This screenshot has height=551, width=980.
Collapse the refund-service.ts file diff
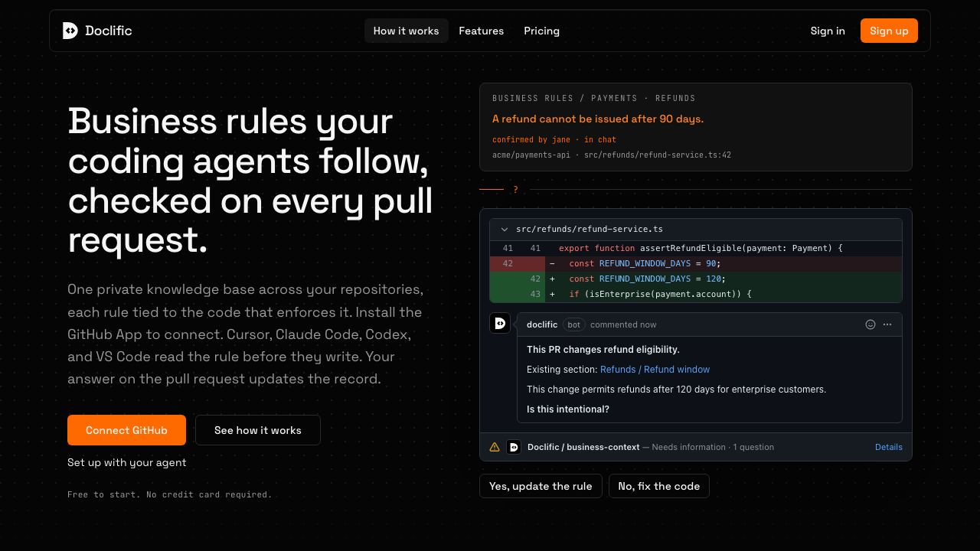[x=505, y=229]
